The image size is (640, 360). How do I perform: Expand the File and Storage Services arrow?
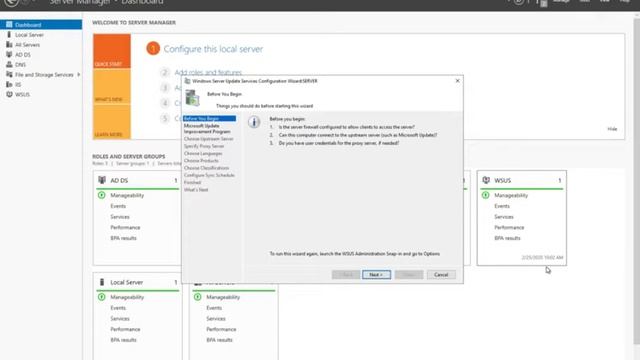coord(78,75)
